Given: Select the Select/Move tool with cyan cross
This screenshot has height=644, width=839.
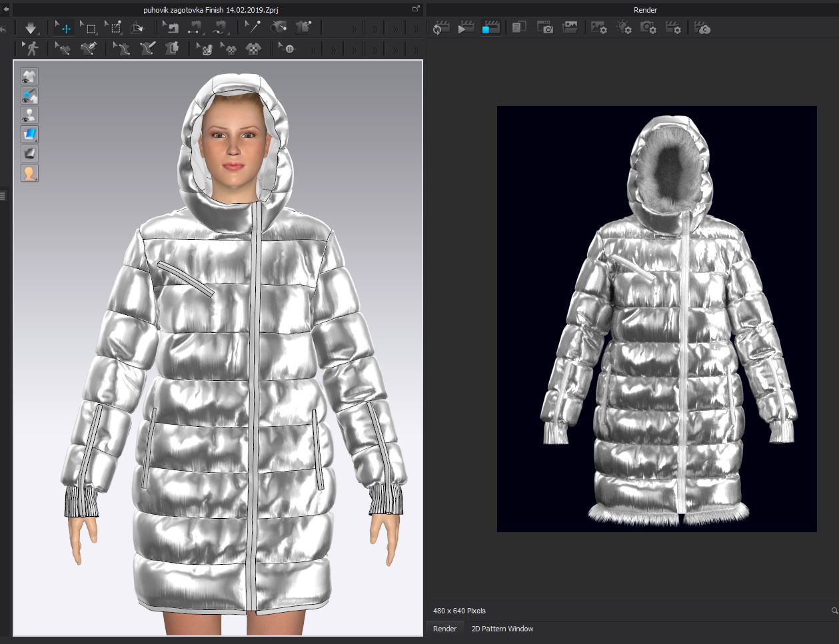Looking at the screenshot, I should [65, 28].
